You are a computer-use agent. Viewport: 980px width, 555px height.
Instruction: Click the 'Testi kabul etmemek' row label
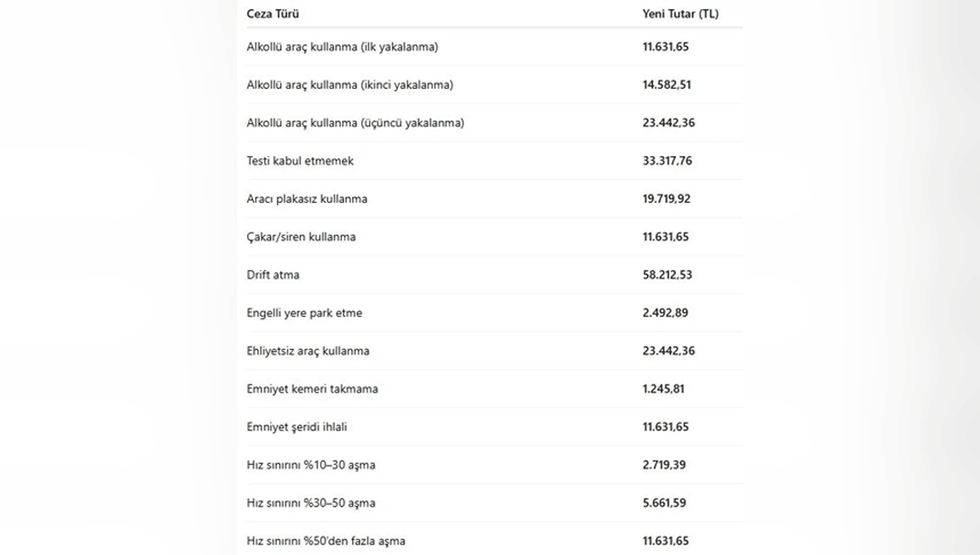click(300, 161)
